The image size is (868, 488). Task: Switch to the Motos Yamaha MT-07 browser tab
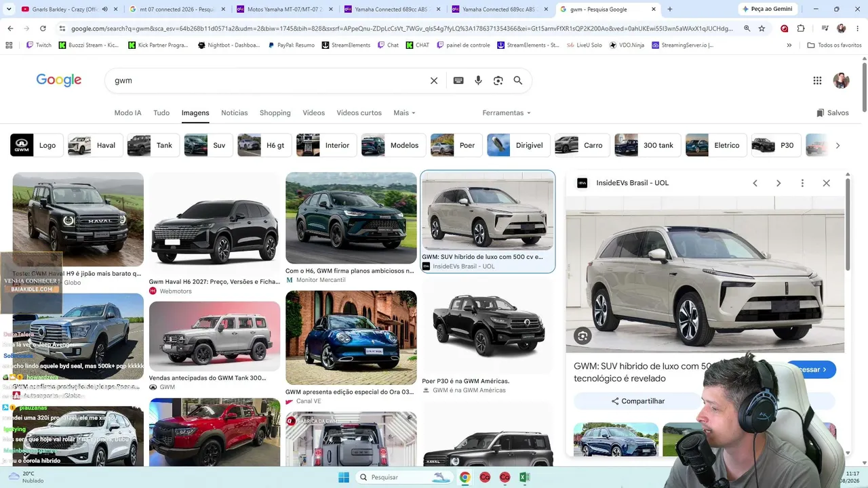tap(283, 9)
